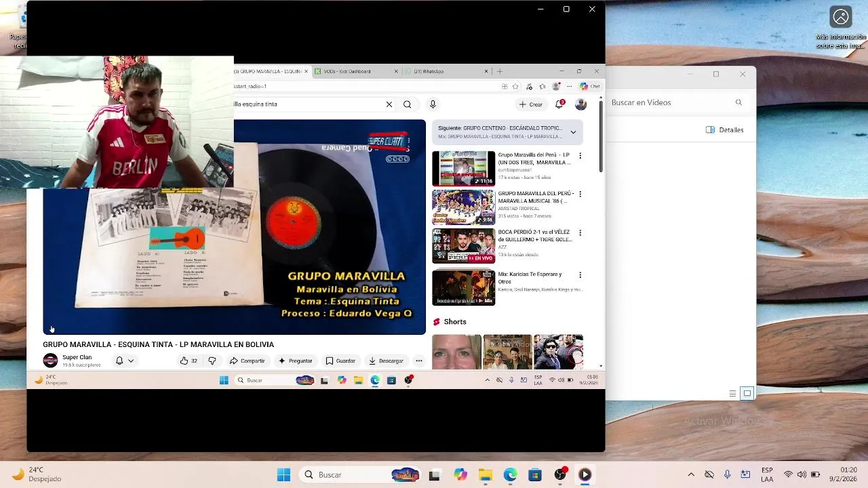Open YouTube notifications bell with red badge

click(x=559, y=104)
